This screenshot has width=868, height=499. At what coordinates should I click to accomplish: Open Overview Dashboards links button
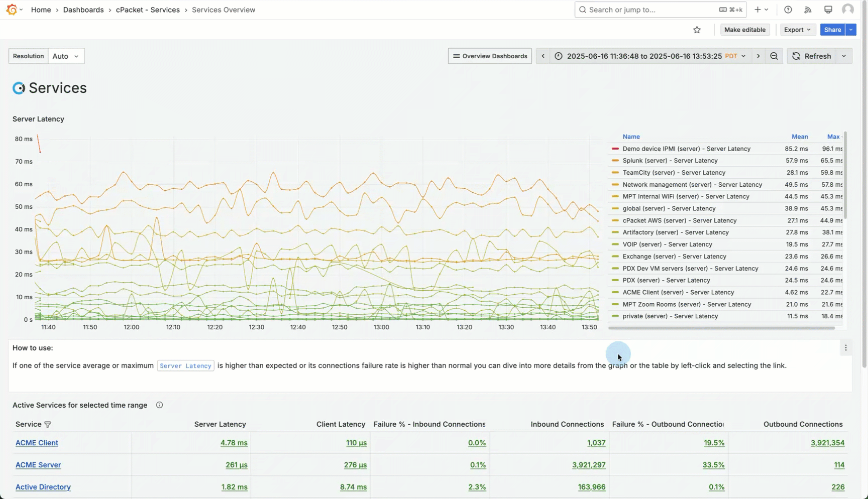490,56
